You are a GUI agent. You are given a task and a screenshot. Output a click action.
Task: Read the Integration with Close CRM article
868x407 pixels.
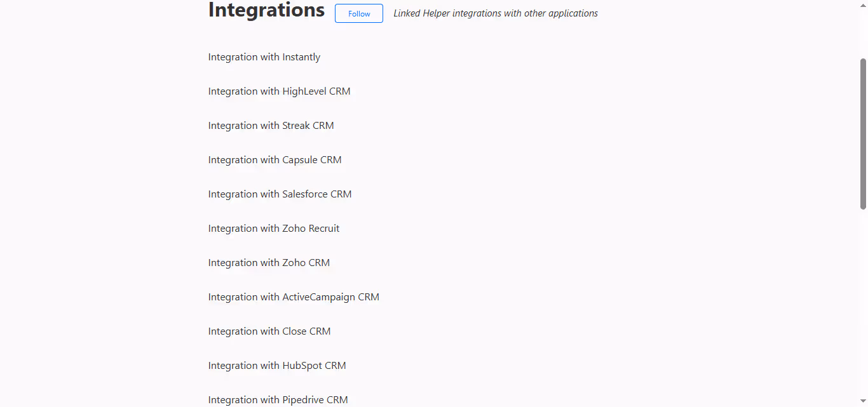pos(269,331)
